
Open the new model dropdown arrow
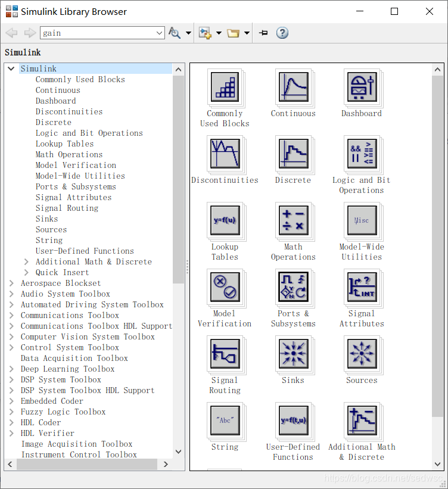pos(219,33)
